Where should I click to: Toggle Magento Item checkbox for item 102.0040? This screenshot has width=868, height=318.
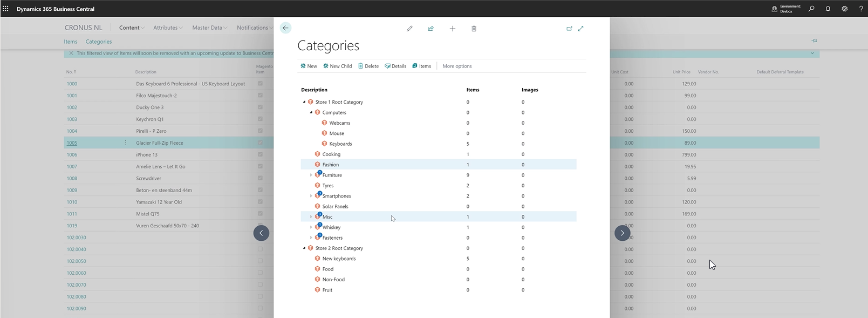click(x=260, y=249)
